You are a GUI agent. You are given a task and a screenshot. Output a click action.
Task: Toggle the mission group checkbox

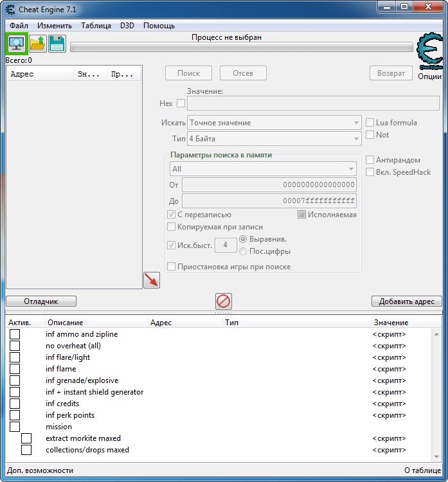[15, 427]
